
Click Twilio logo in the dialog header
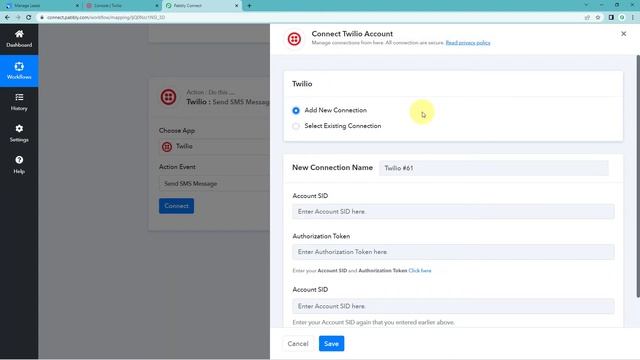pos(294,39)
